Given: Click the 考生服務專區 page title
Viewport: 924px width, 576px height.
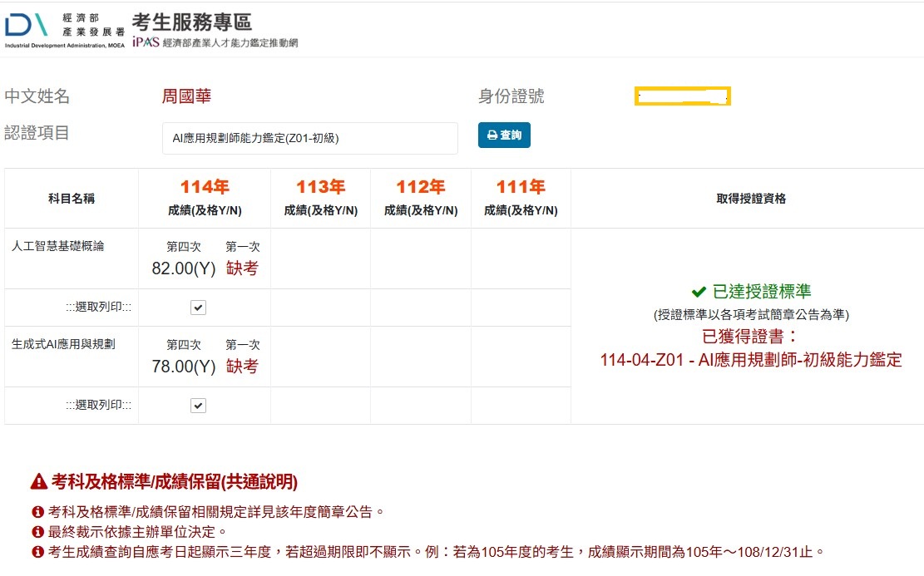Looking at the screenshot, I should [191, 22].
